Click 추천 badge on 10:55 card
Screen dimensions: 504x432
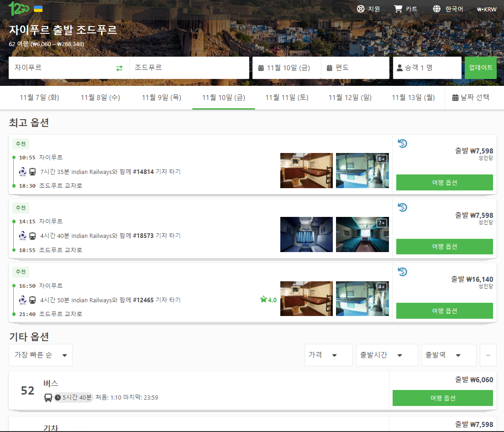[21, 144]
